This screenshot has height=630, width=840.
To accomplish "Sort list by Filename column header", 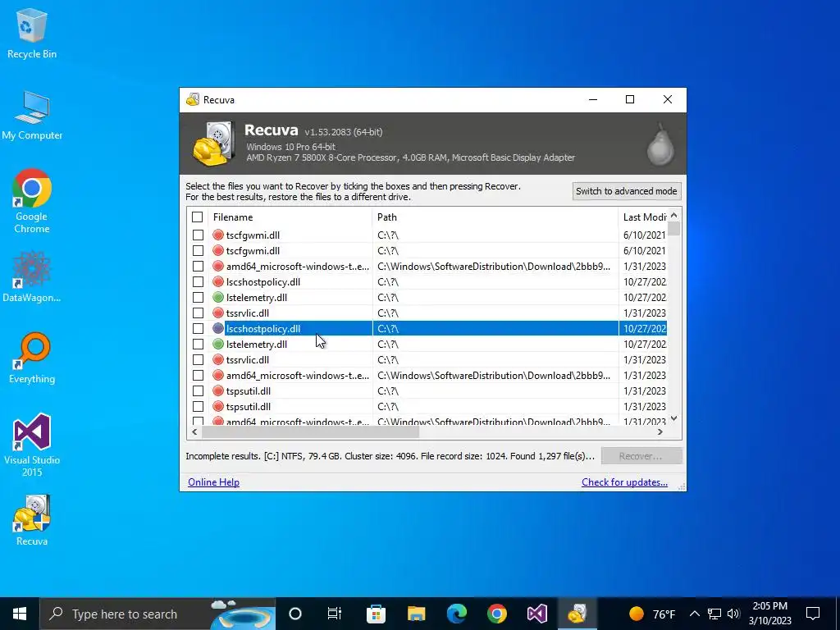I will [x=290, y=217].
